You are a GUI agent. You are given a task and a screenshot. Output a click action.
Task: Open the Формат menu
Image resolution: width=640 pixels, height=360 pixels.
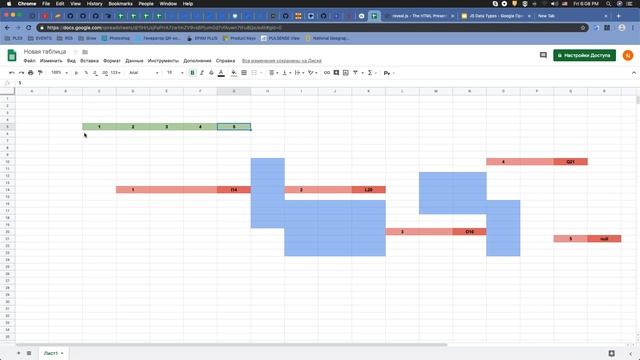pyautogui.click(x=112, y=61)
